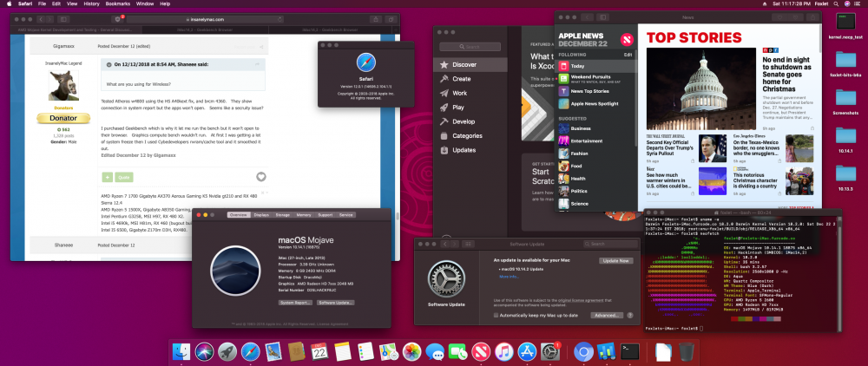868x366 pixels.
Task: Enable automatically keep my Mac up to date
Action: pos(496,315)
